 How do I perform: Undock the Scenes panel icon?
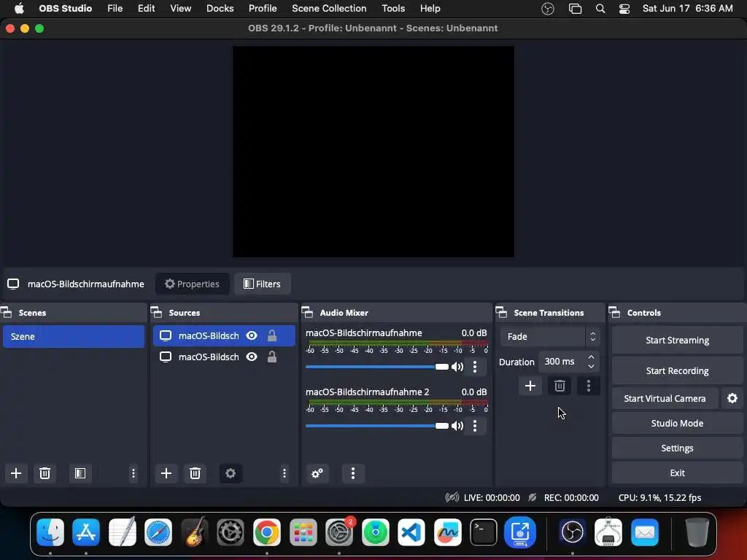click(6, 313)
